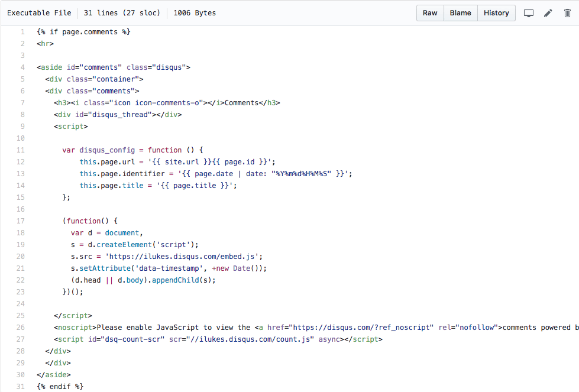The width and height of the screenshot is (579, 392).
Task: Delete this file with the trash icon
Action: (568, 13)
